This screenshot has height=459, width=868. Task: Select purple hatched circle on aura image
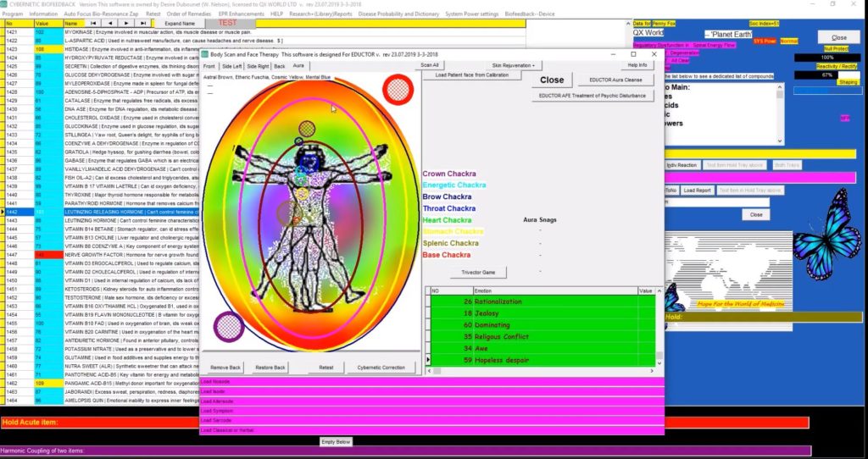[229, 326]
